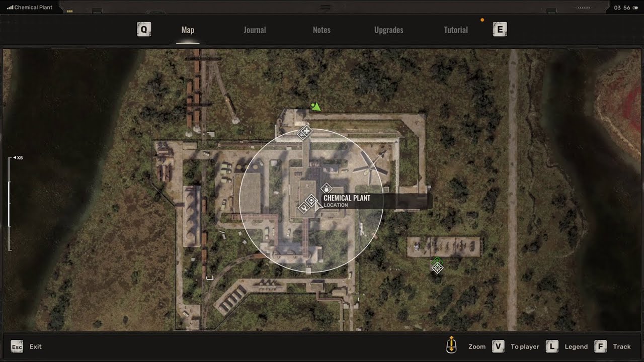
Task: Click the signal strength bars icon
Action: pyautogui.click(x=10, y=8)
